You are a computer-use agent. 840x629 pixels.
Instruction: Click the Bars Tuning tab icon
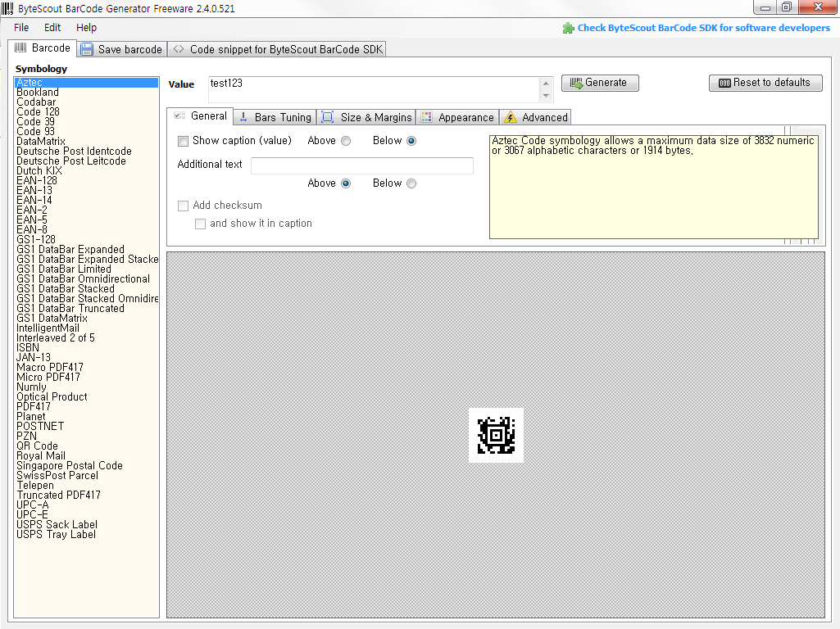[243, 117]
